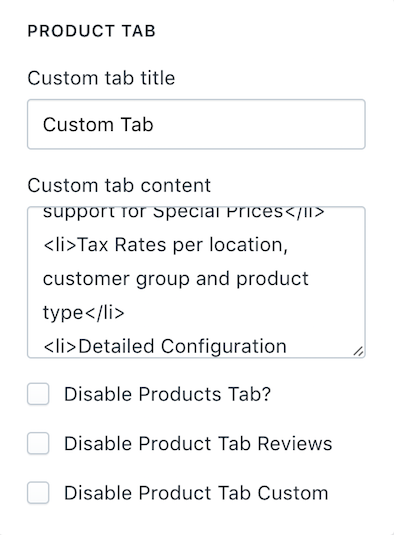Place cursor on the "Tax Rates per location" line
The height and width of the screenshot is (535, 394).
click(x=165, y=245)
